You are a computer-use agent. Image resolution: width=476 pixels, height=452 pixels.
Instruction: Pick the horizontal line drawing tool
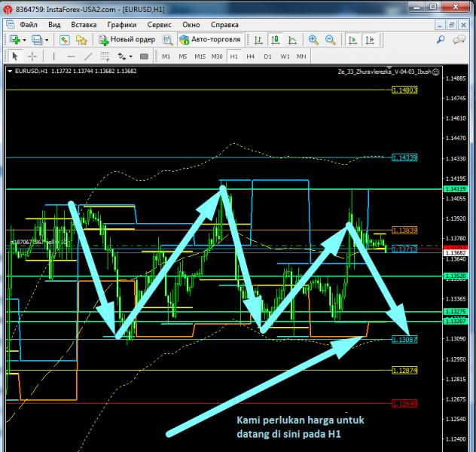[x=71, y=56]
